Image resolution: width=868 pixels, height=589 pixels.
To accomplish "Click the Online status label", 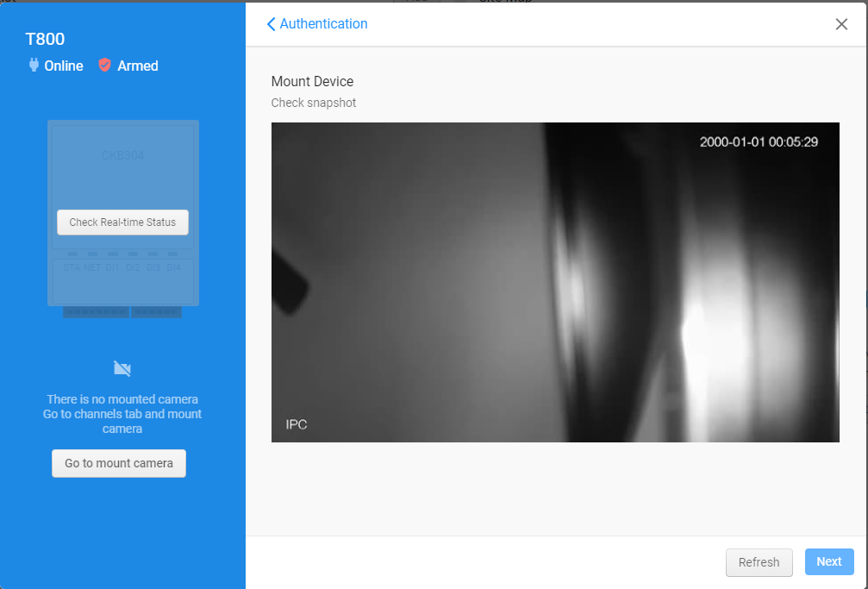I will click(x=64, y=66).
